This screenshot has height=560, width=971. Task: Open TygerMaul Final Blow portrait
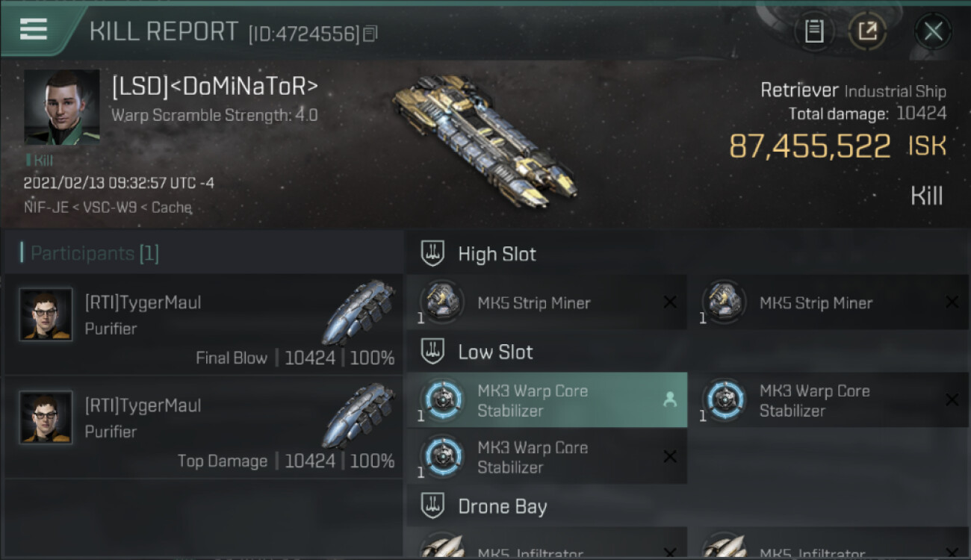[x=46, y=314]
